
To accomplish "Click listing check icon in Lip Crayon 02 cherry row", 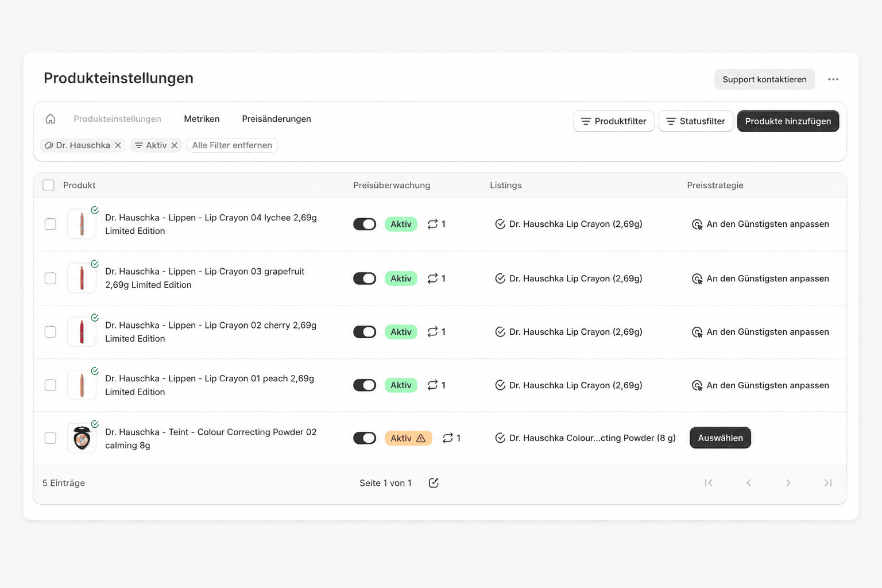I will (x=500, y=332).
